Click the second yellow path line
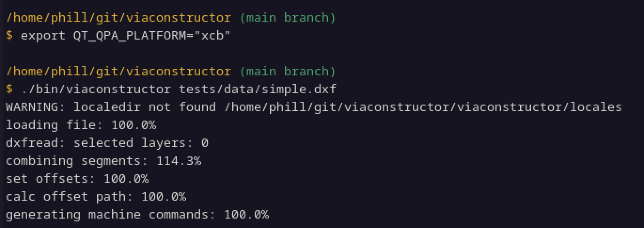Image resolution: width=644 pixels, height=228 pixels. [118, 72]
